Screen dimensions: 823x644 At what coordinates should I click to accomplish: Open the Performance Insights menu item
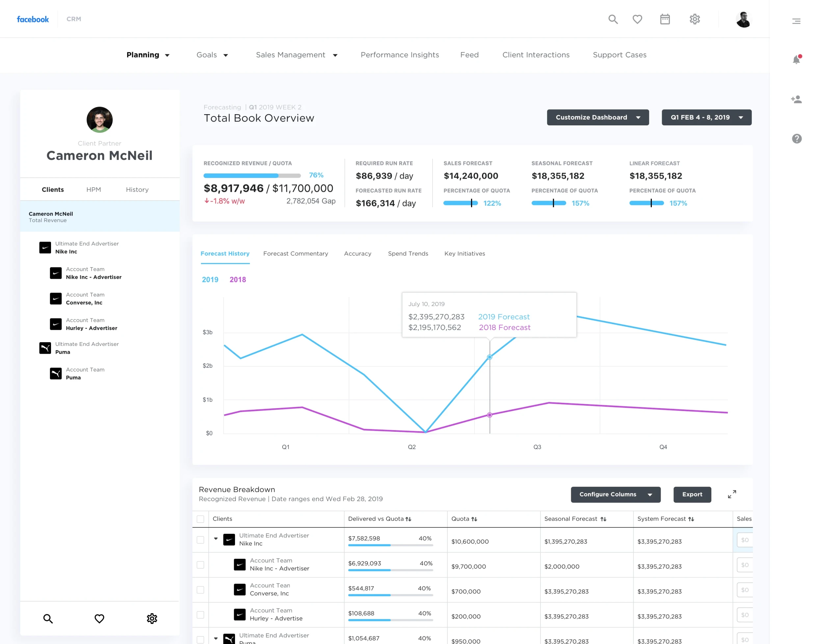[x=400, y=55]
